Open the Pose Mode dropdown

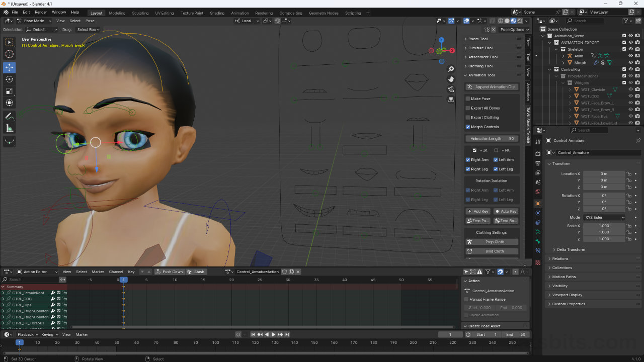click(34, 21)
